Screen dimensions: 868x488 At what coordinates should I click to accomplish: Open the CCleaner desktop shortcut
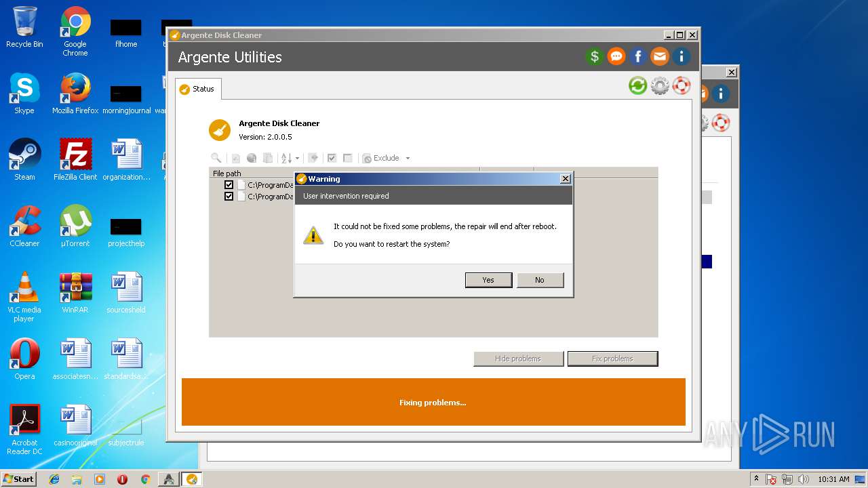point(24,226)
